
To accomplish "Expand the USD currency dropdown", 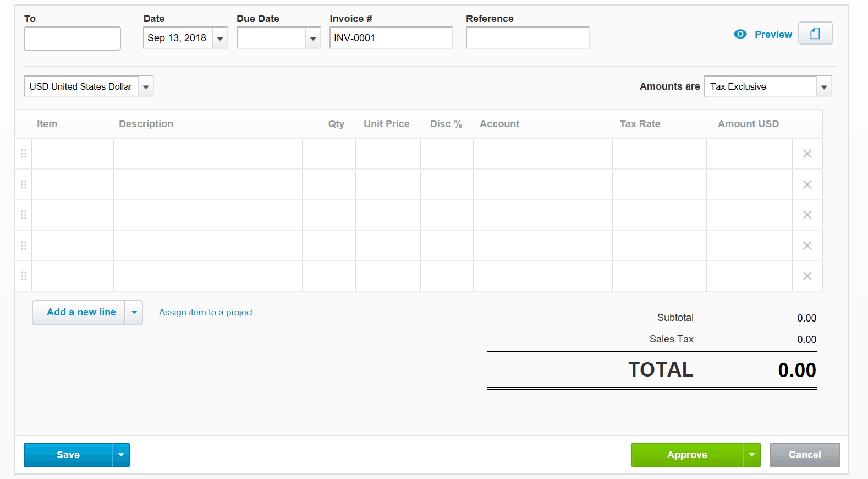I will (x=146, y=86).
